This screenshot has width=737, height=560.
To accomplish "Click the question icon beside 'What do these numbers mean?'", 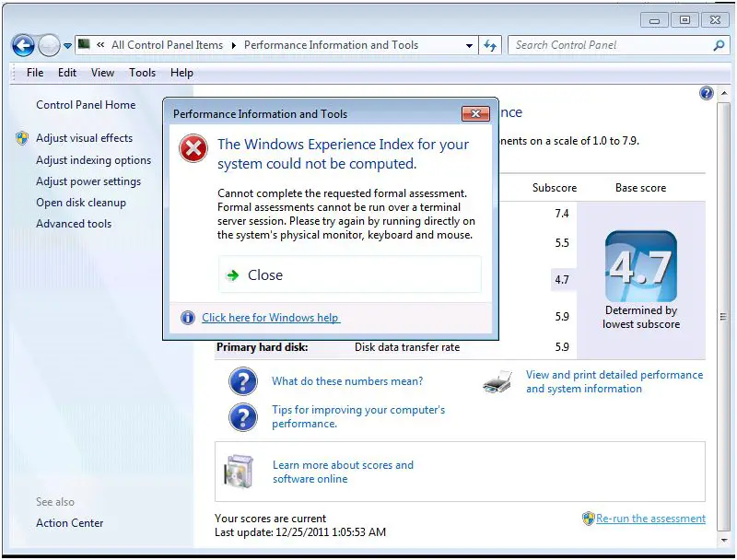I will tap(242, 381).
